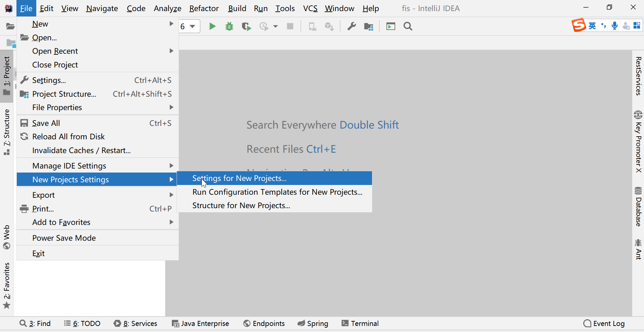
Task: Choose Project Structure menu entry
Action: [97, 94]
